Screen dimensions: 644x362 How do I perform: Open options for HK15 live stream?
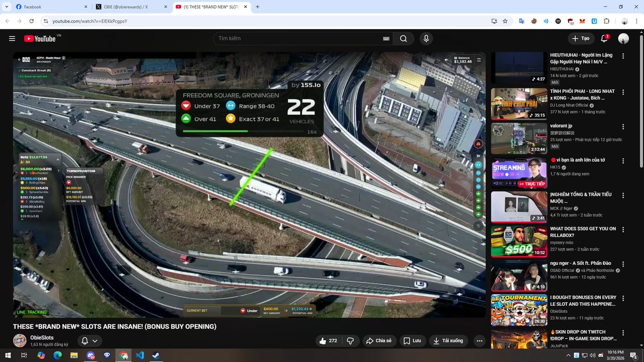click(x=623, y=161)
